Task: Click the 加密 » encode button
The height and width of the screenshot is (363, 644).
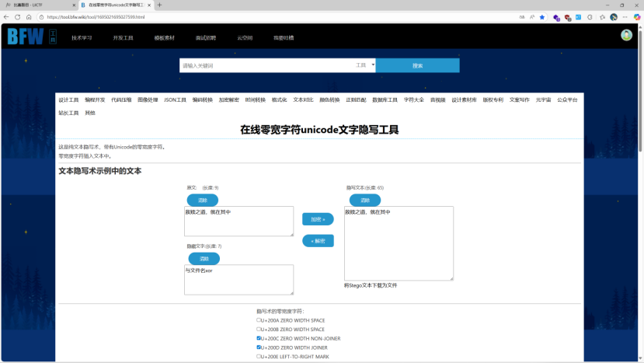Action: click(x=317, y=219)
